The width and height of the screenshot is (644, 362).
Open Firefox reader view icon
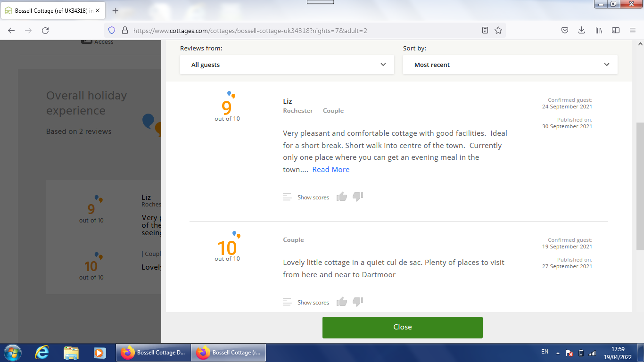point(485,30)
